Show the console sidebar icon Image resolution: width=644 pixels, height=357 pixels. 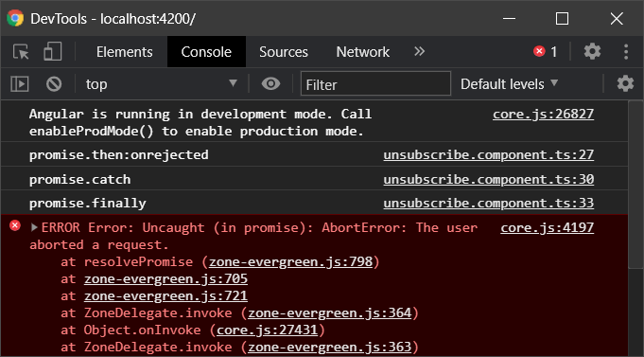coord(19,84)
